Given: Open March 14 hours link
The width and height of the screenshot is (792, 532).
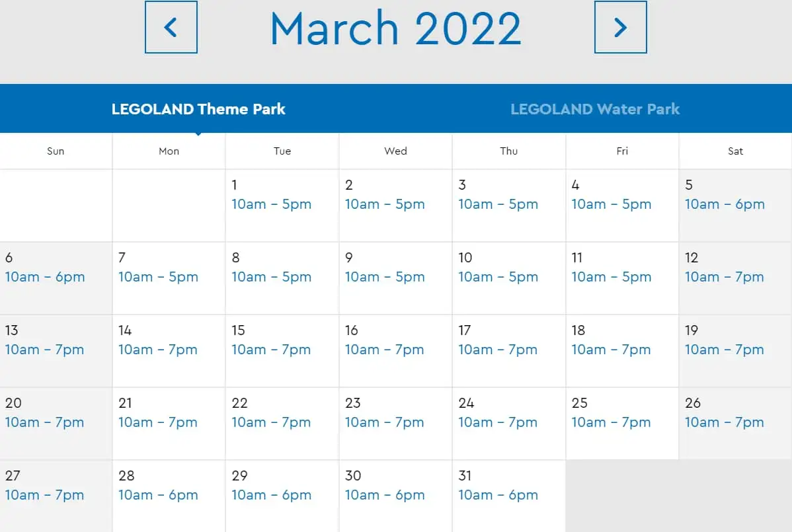Looking at the screenshot, I should [158, 350].
